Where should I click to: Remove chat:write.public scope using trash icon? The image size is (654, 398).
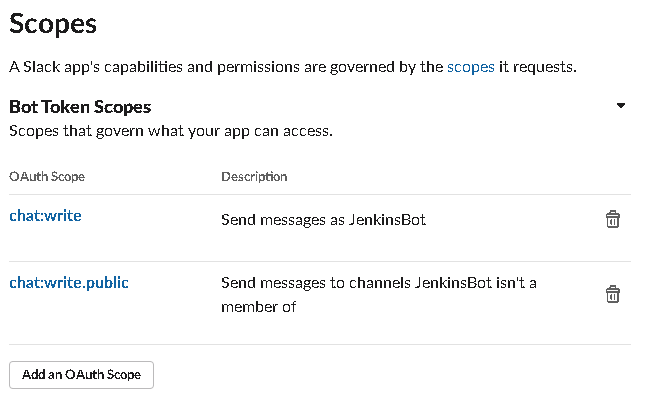(612, 294)
